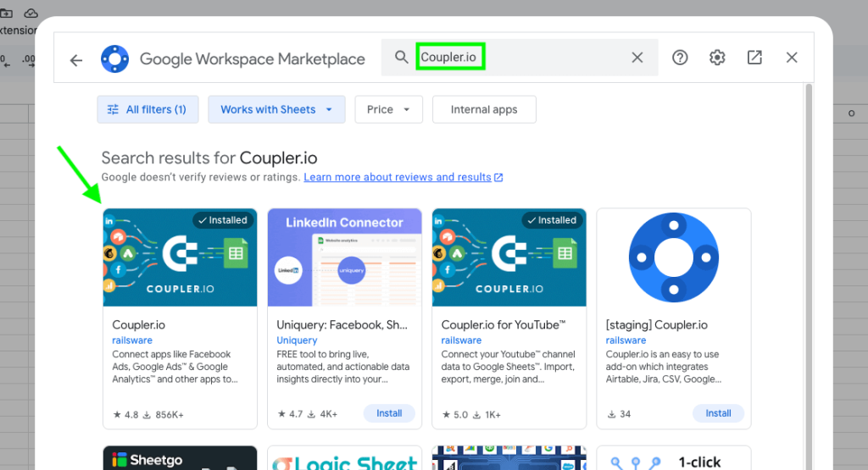This screenshot has width=868, height=470.
Task: Click the 4.8 rating on Coupler.io card
Action: (x=125, y=415)
